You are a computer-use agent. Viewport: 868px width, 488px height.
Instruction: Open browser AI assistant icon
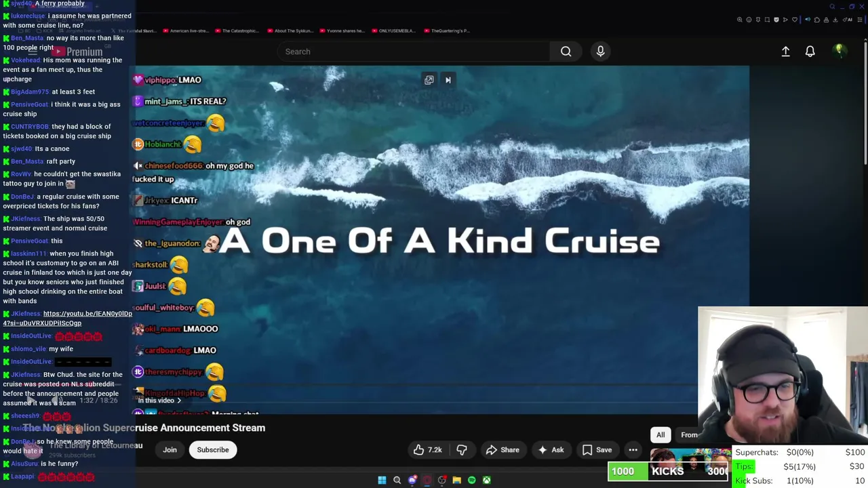847,20
